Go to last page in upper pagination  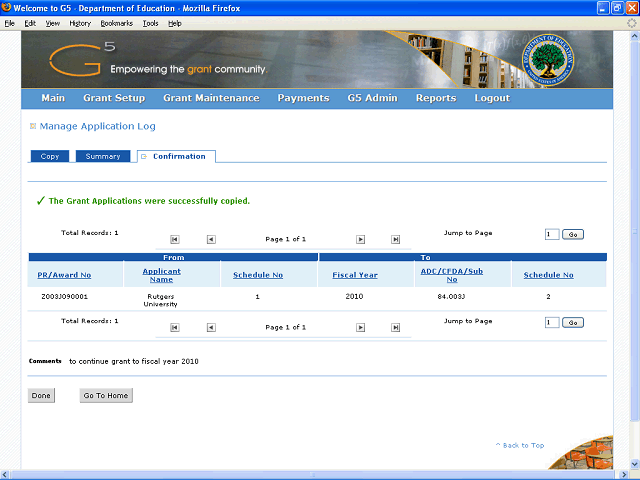click(396, 240)
